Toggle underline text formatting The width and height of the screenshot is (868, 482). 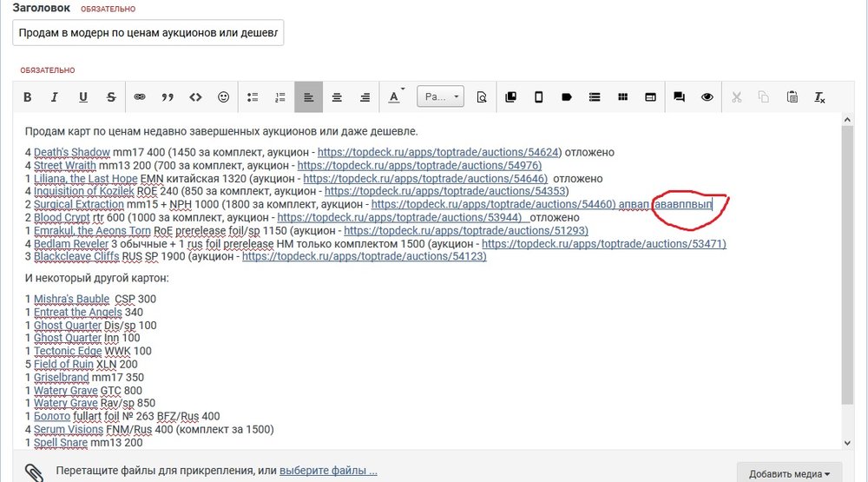(x=82, y=97)
